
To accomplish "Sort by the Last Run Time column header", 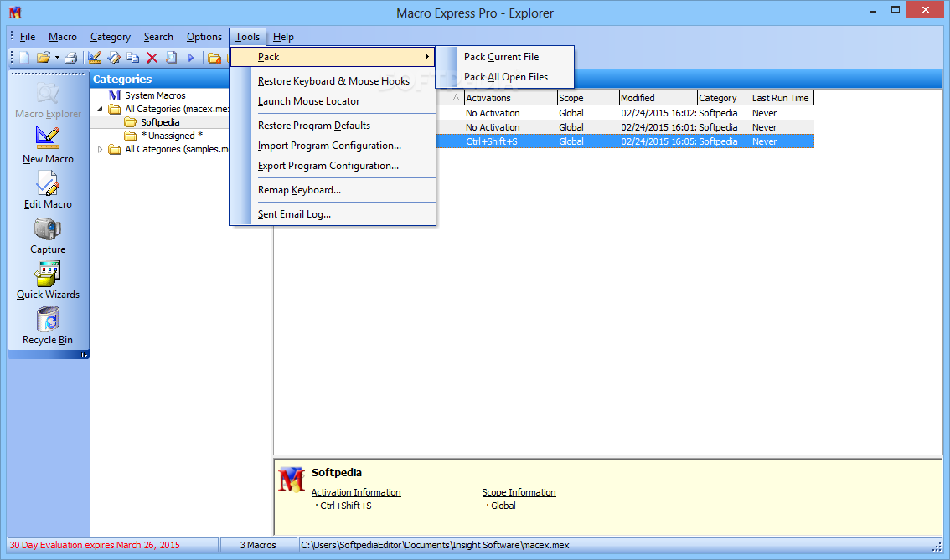I will point(782,98).
